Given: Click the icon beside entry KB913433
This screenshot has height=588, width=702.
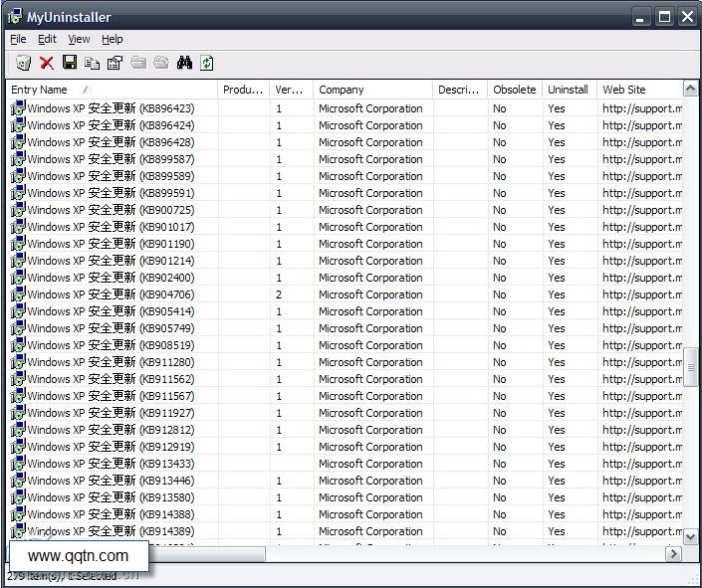Looking at the screenshot, I should (x=18, y=464).
